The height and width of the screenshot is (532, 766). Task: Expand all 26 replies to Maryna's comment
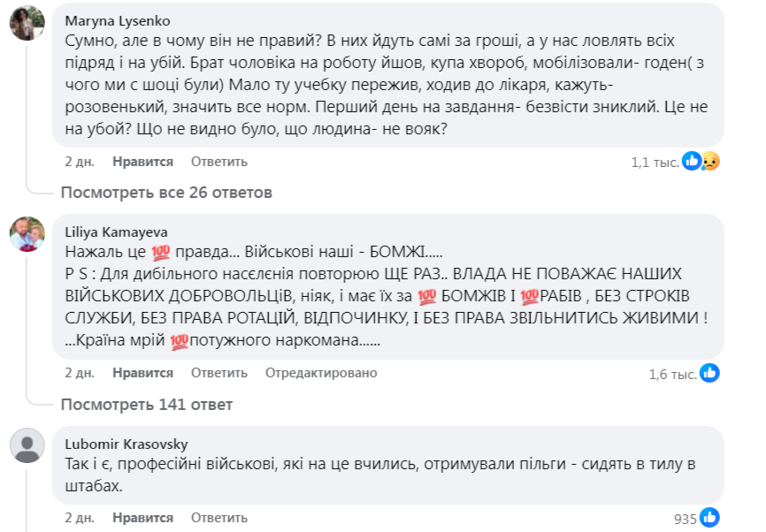click(x=165, y=192)
